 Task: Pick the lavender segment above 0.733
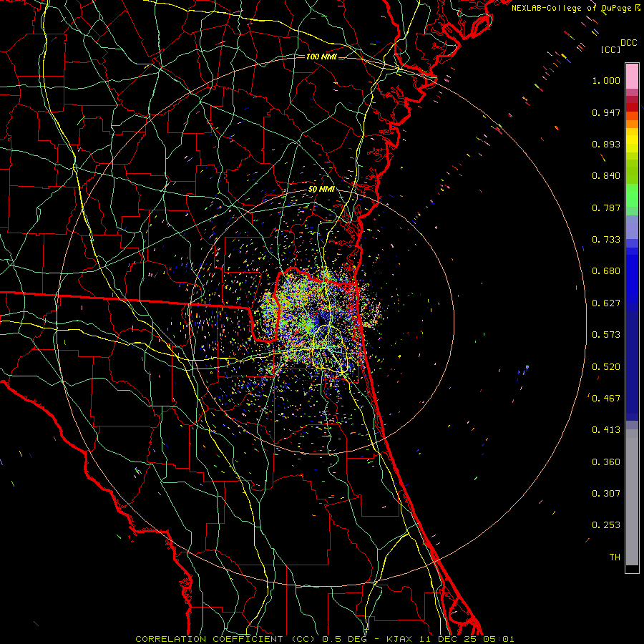point(632,228)
